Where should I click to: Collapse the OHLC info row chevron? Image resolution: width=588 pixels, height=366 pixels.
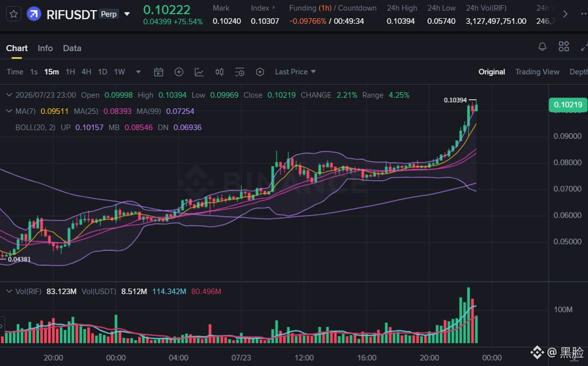(x=9, y=95)
